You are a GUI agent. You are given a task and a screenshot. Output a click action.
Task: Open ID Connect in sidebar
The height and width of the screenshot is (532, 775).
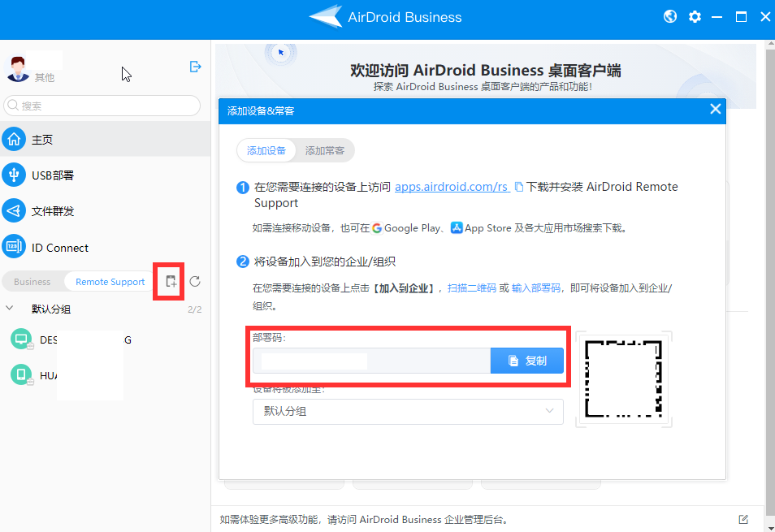point(106,247)
